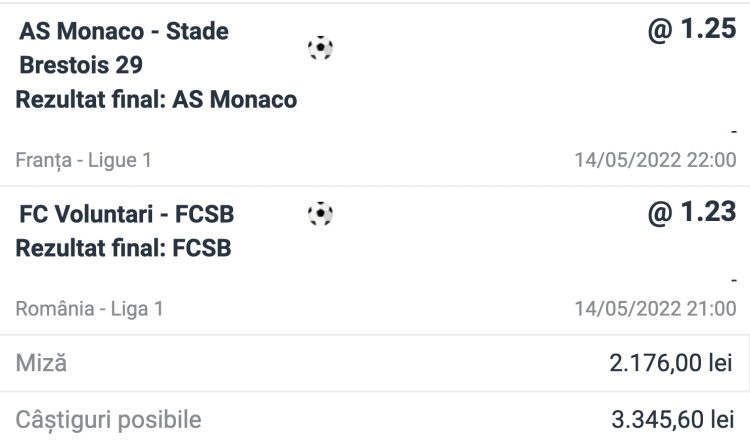Click the dash below the 1.23 odds
This screenshot has height=442, width=750.
pyautogui.click(x=733, y=283)
